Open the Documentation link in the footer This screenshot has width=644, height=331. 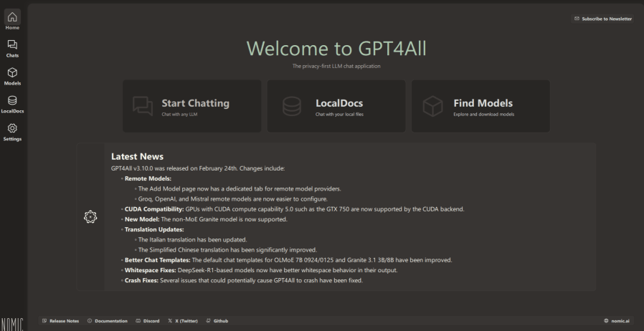[x=108, y=320]
